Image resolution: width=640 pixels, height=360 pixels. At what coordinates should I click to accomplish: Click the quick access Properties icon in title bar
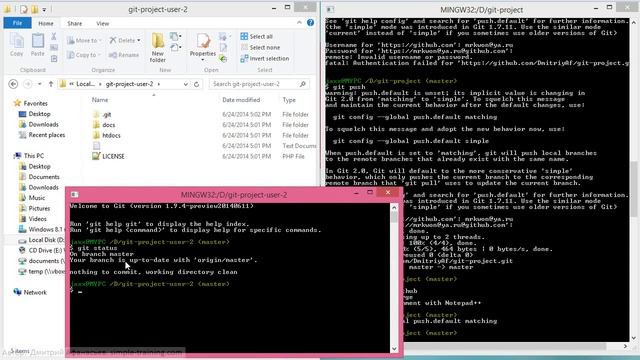pyautogui.click(x=24, y=9)
